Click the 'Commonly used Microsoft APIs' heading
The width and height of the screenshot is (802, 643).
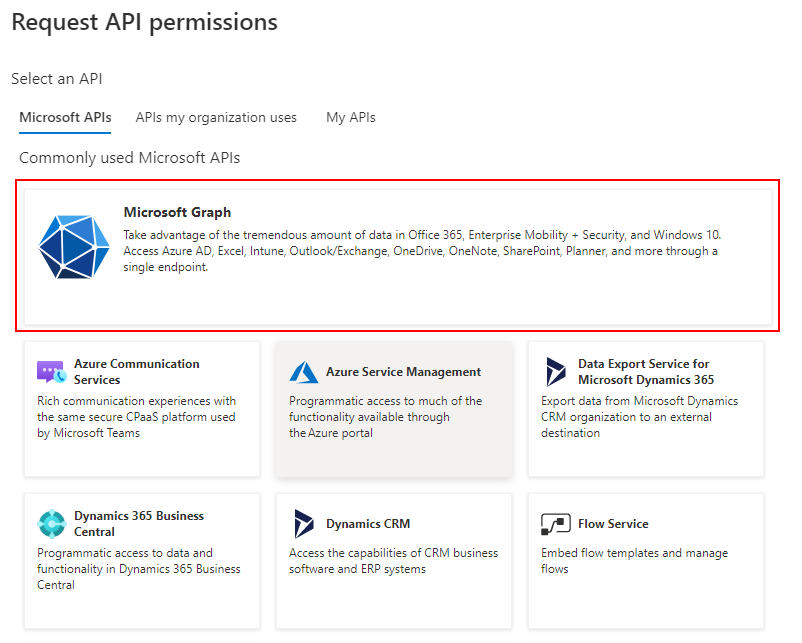click(x=129, y=158)
